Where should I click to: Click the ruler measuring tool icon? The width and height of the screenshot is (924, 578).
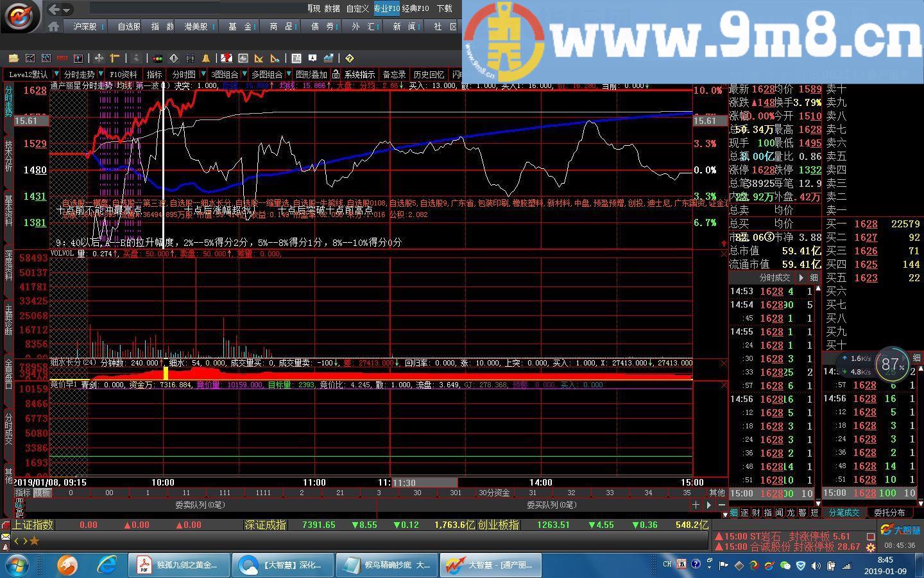tap(115, 58)
